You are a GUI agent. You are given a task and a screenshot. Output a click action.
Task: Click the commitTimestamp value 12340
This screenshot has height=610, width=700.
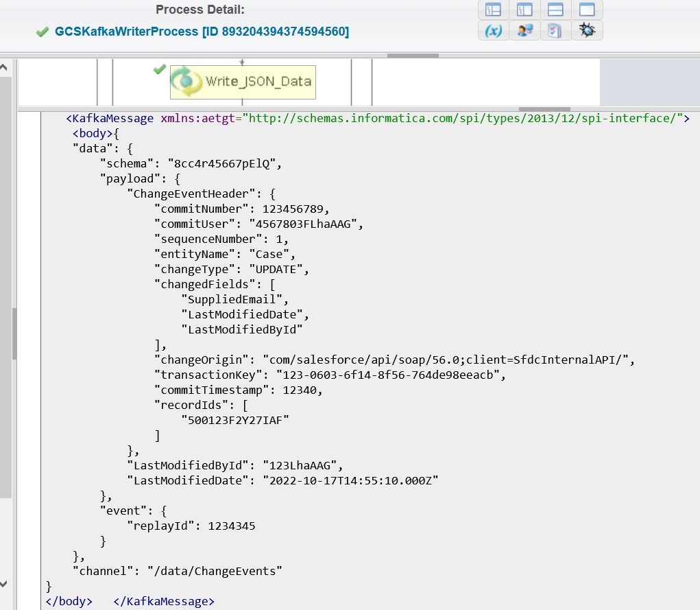click(x=300, y=390)
